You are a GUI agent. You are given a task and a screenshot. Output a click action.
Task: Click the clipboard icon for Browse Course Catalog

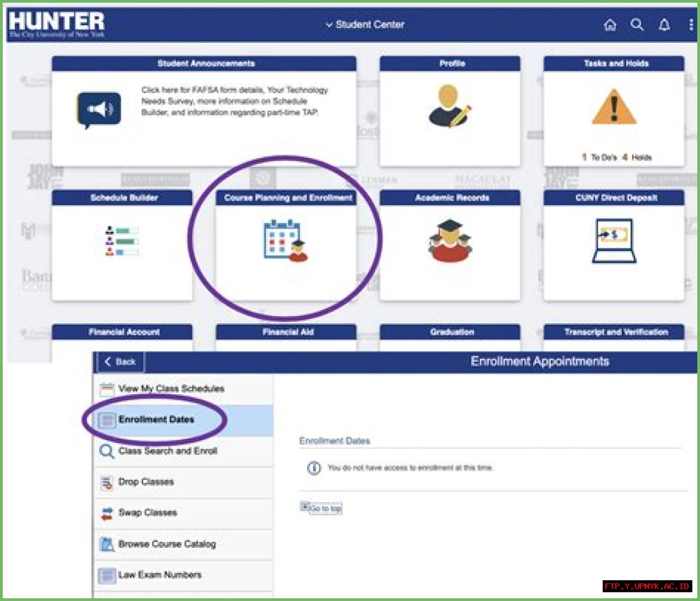106,544
